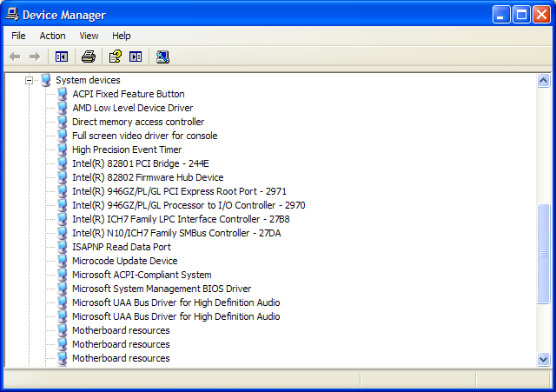The height and width of the screenshot is (392, 556).
Task: Click the Show/Hide Action Pane toolbar icon
Action: click(x=136, y=56)
